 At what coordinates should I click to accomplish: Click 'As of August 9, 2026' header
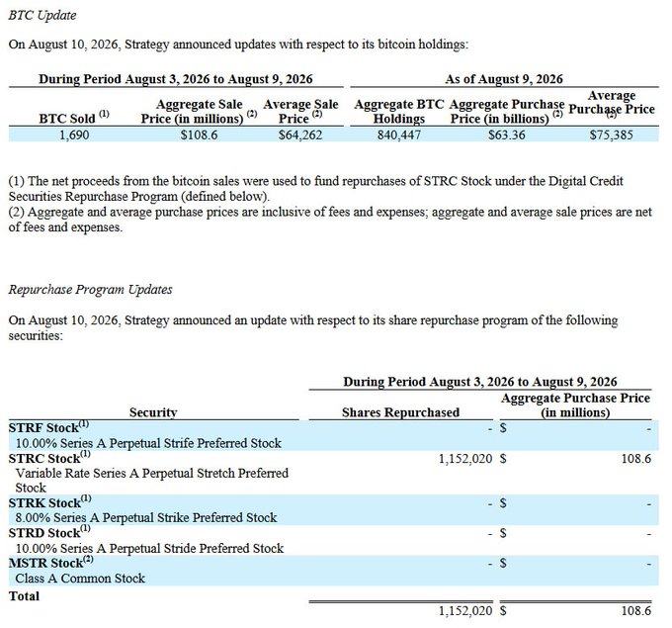coord(504,79)
